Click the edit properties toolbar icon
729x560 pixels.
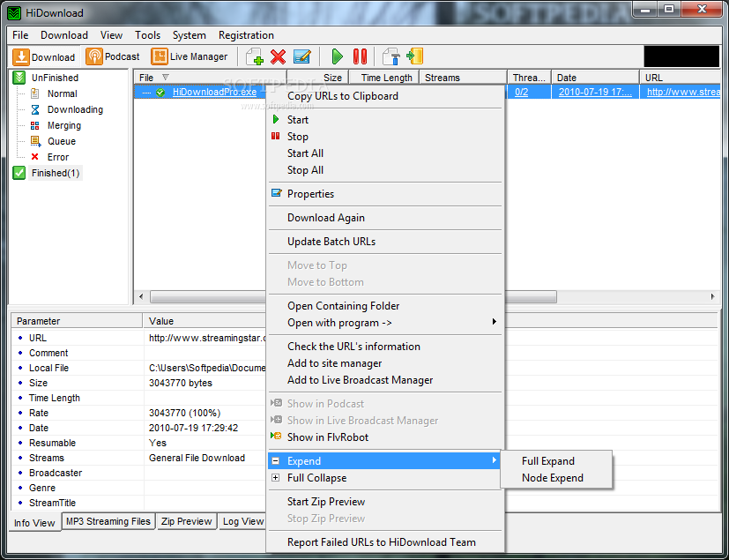pyautogui.click(x=302, y=56)
